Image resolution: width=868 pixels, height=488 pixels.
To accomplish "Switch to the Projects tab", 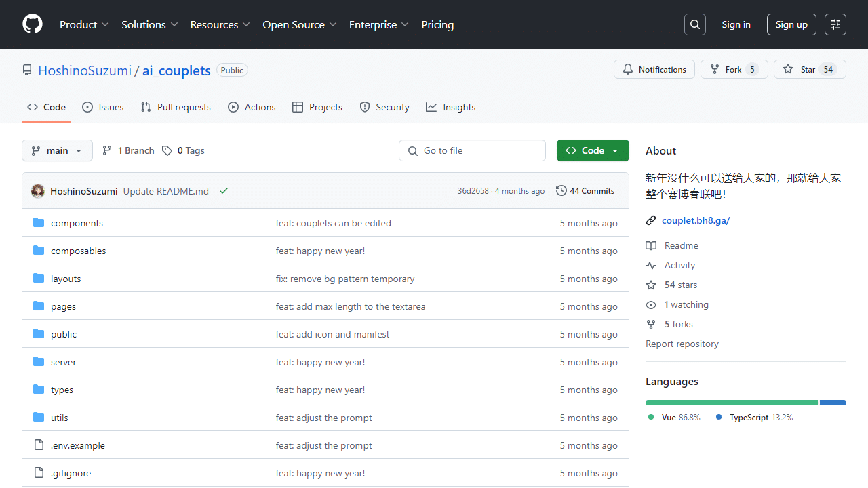I will click(x=317, y=107).
